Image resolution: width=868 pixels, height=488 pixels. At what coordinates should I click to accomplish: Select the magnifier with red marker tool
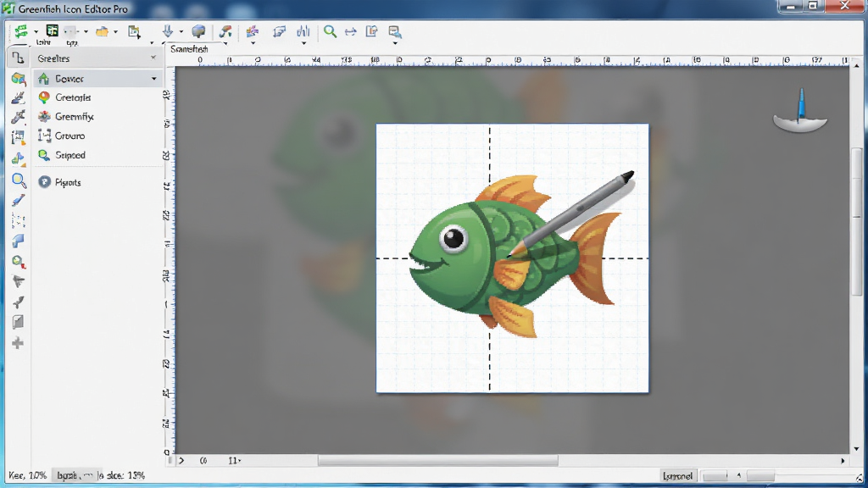(x=19, y=261)
